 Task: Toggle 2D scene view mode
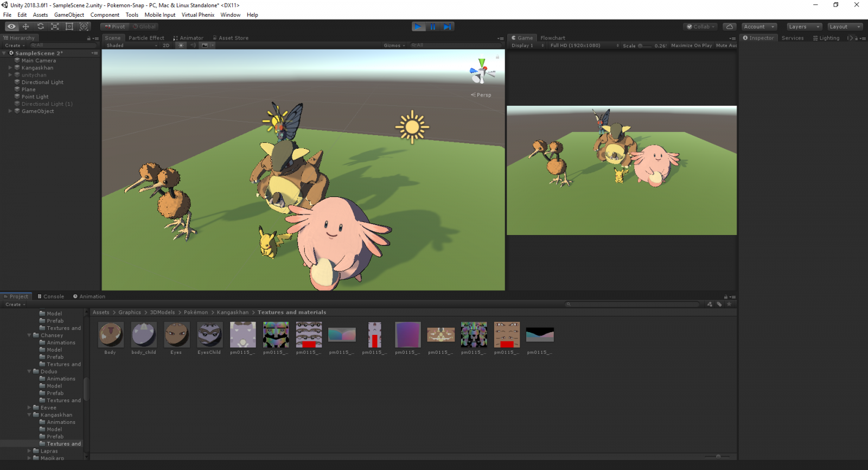[x=166, y=46]
